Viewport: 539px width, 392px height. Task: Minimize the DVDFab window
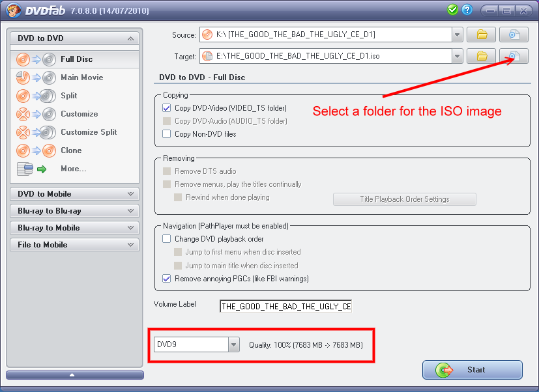491,10
